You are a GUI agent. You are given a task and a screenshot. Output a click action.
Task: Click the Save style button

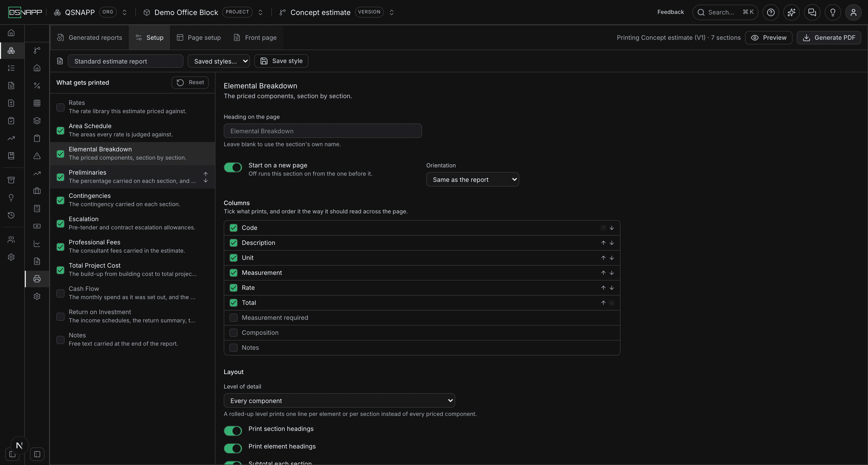click(x=281, y=61)
